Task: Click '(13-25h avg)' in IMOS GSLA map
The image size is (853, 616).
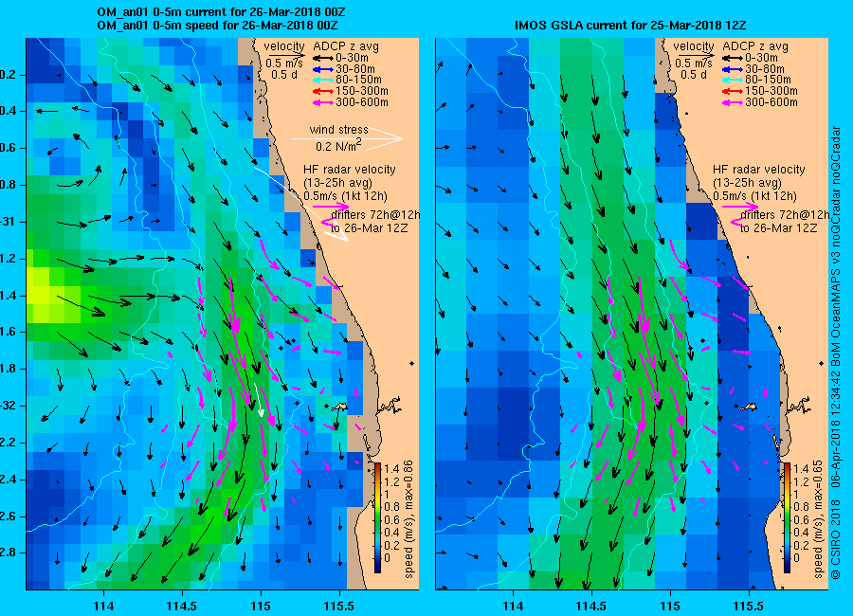Action: tap(747, 183)
